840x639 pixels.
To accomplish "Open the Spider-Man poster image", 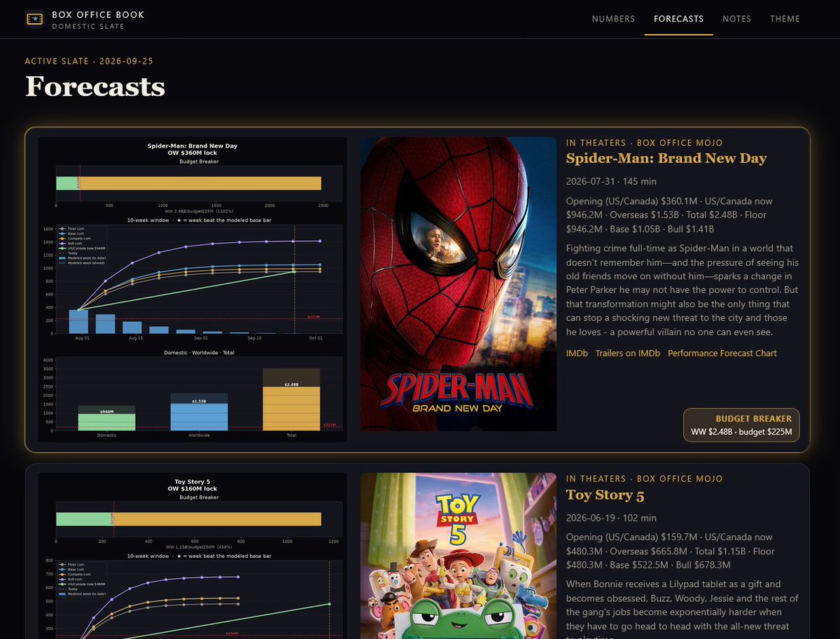I will [x=458, y=284].
